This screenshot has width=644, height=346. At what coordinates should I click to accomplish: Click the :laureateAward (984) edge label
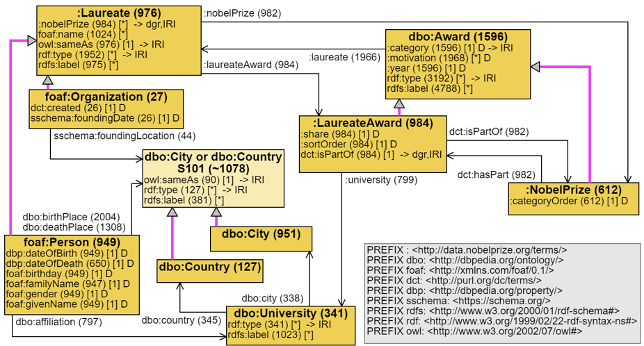tap(241, 65)
